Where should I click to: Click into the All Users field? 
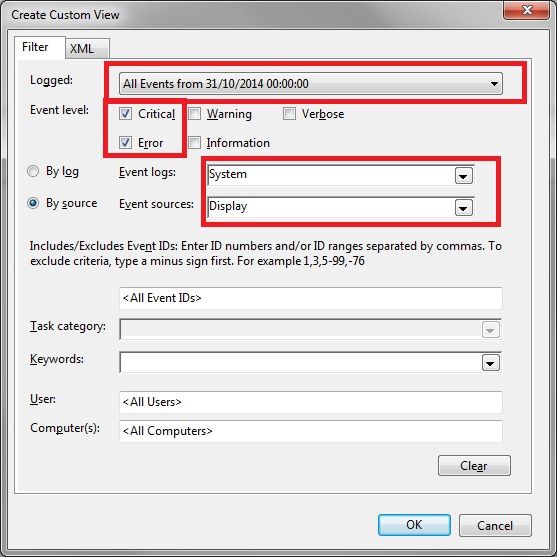311,402
